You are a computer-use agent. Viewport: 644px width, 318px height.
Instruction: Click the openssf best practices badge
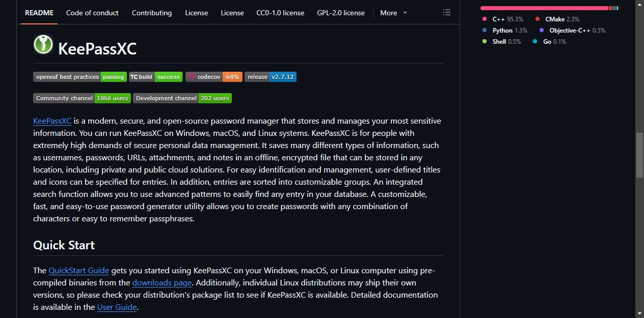coord(80,77)
